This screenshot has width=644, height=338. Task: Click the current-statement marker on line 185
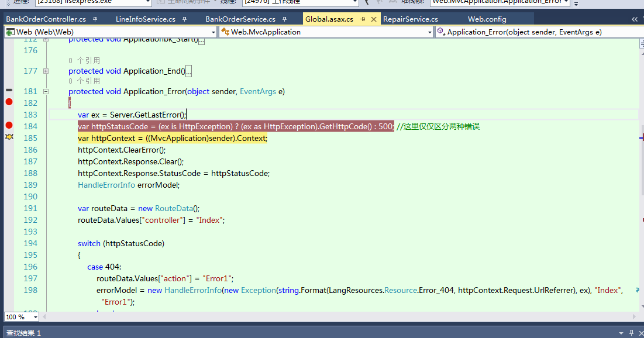[x=9, y=137]
